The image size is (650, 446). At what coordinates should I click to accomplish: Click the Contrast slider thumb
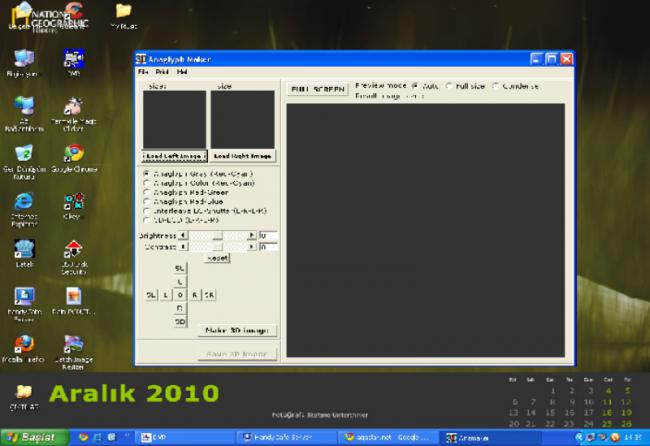(217, 247)
